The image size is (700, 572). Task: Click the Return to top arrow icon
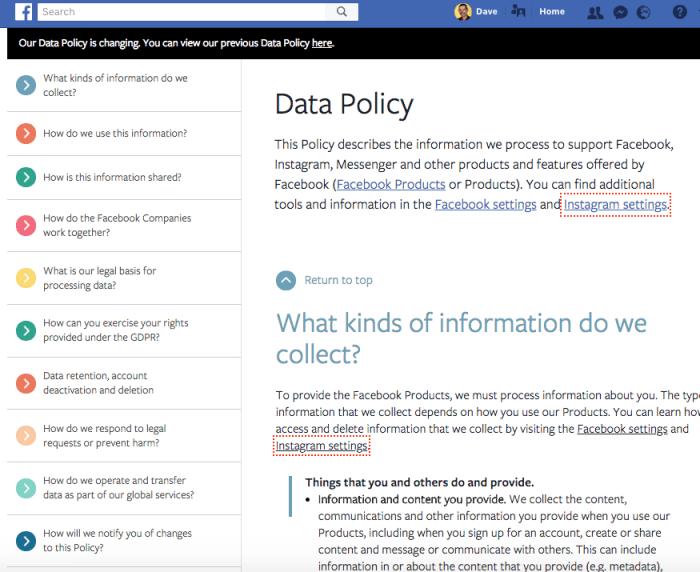coord(286,280)
